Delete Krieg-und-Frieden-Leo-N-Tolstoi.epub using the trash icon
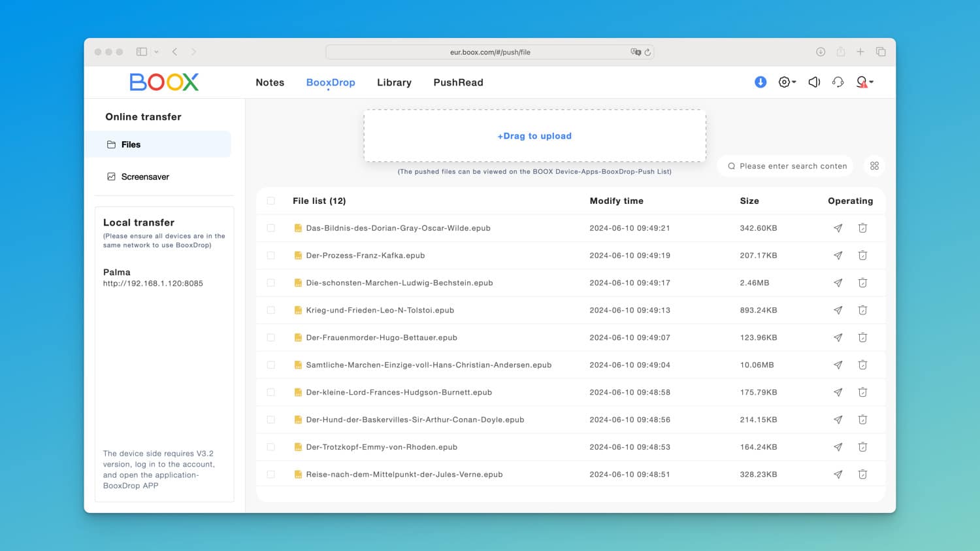Viewport: 980px width, 551px height. (862, 310)
